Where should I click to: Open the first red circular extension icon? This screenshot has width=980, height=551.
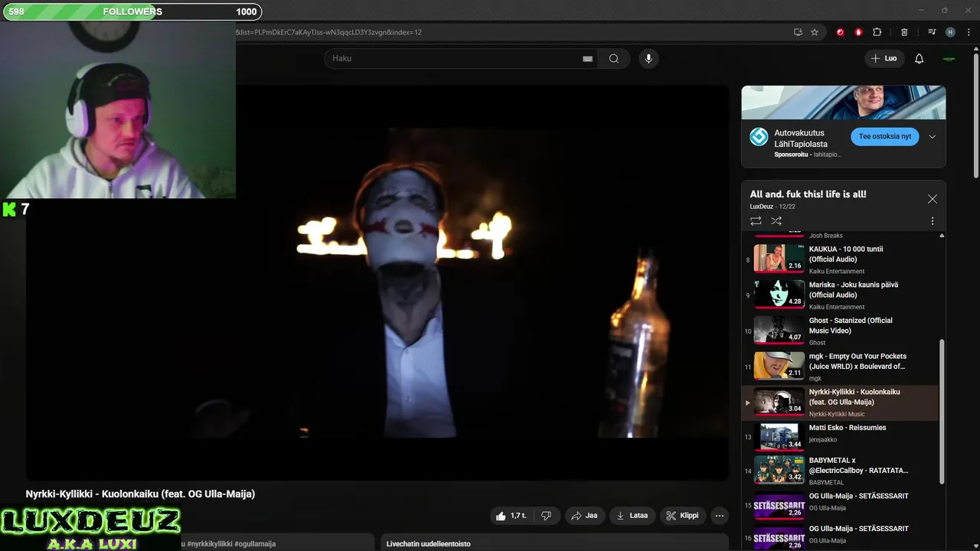click(x=840, y=32)
